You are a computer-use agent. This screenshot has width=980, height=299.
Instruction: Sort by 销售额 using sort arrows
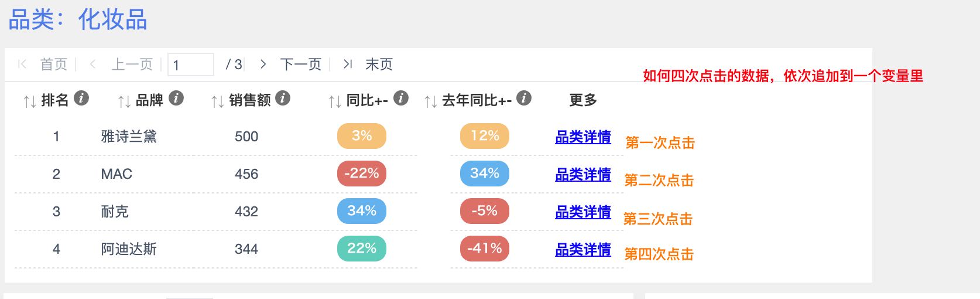tap(218, 101)
